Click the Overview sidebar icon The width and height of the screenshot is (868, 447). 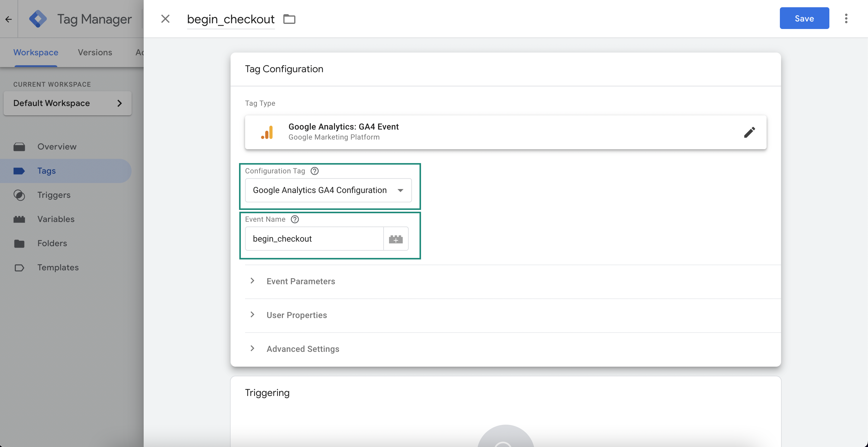click(19, 147)
